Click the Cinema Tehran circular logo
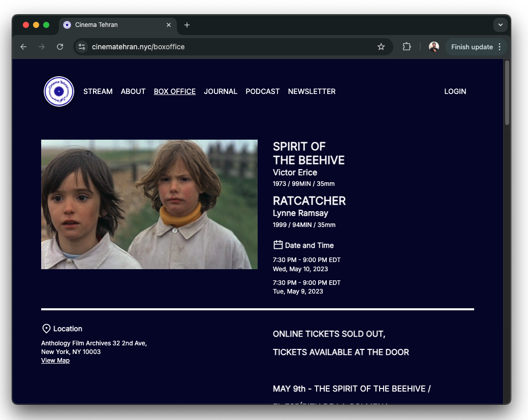 coord(59,91)
